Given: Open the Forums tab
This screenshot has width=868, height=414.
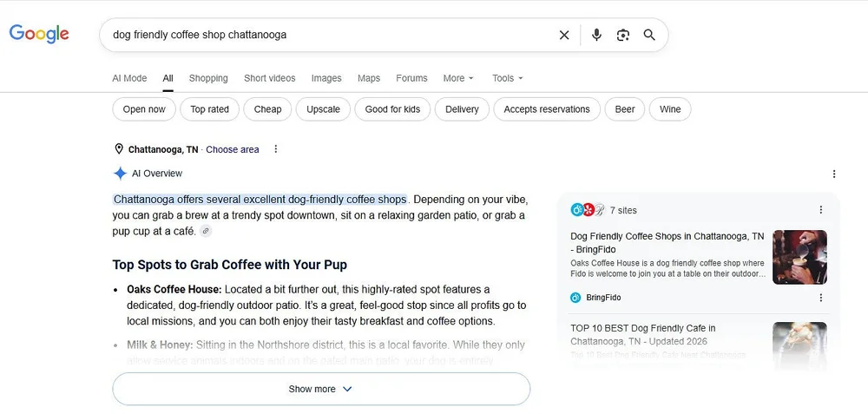Looking at the screenshot, I should point(411,78).
